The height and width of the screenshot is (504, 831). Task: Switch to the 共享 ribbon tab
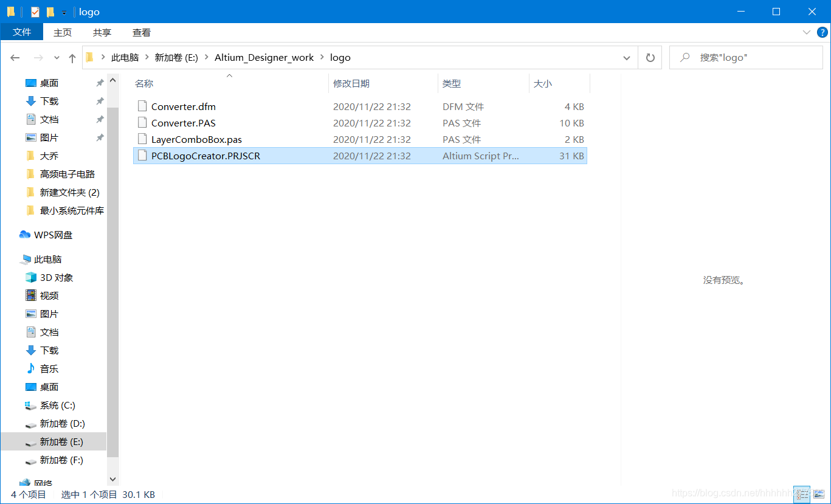pos(102,32)
